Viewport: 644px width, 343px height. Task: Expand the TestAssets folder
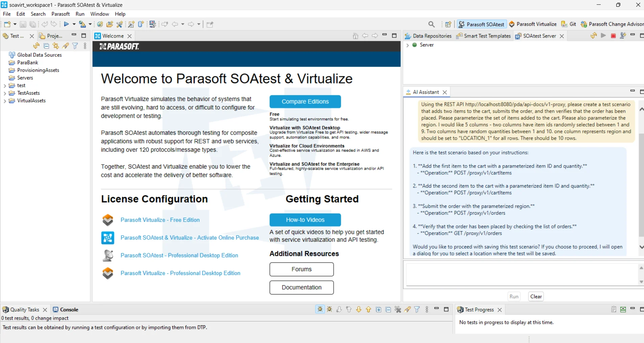(x=5, y=93)
